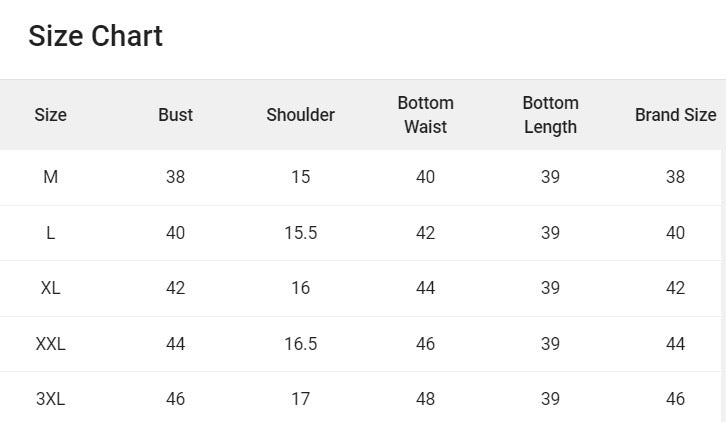The height and width of the screenshot is (422, 726).
Task: Click the Size Chart heading
Action: 95,36
